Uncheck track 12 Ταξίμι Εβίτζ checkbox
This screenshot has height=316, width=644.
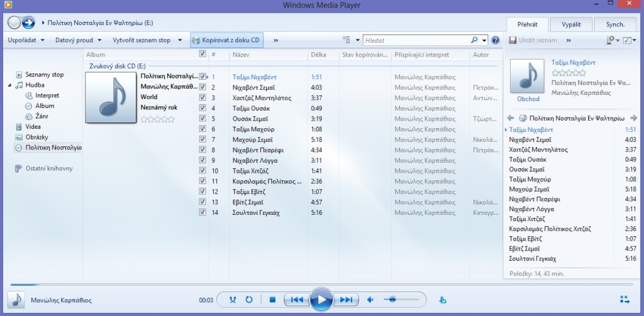[202, 191]
